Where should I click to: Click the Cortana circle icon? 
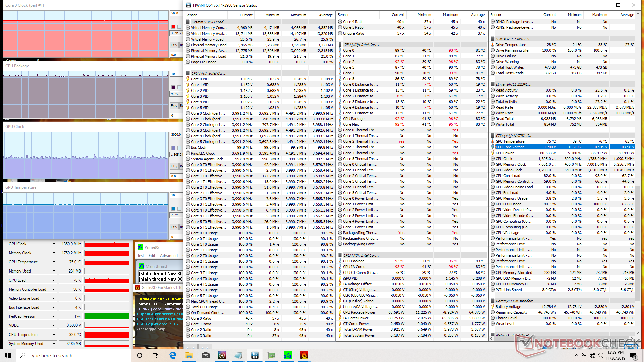click(140, 355)
